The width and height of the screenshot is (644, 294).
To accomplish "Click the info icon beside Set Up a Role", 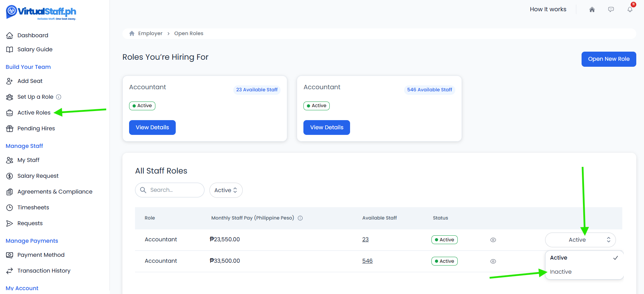I will click(x=59, y=97).
